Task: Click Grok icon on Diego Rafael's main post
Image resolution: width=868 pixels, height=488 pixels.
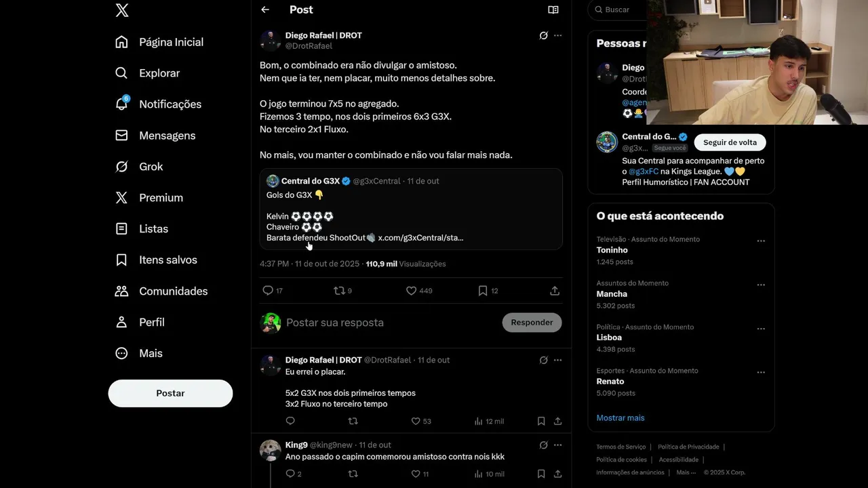Action: tap(543, 35)
